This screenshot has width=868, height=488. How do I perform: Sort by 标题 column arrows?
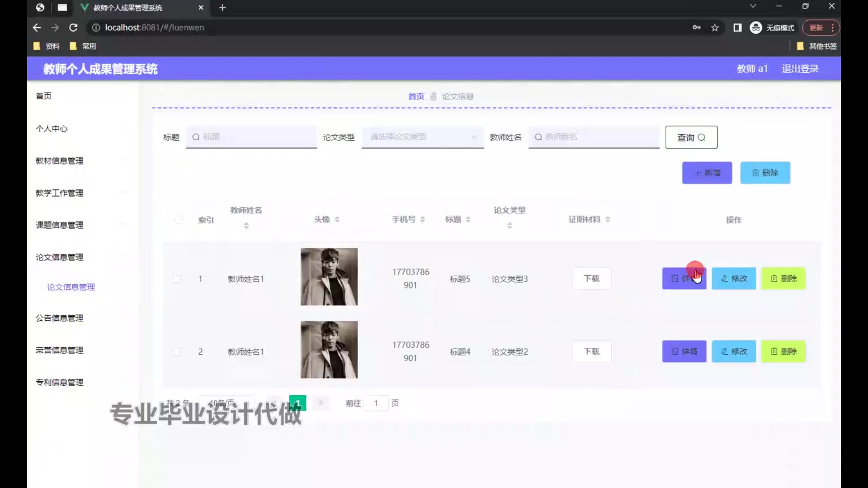468,219
